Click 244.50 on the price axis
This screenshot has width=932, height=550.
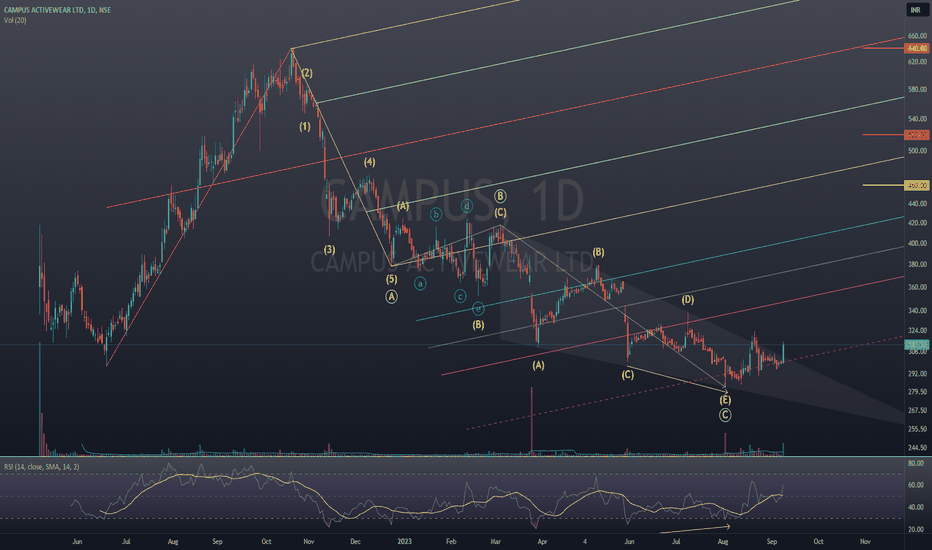[917, 448]
